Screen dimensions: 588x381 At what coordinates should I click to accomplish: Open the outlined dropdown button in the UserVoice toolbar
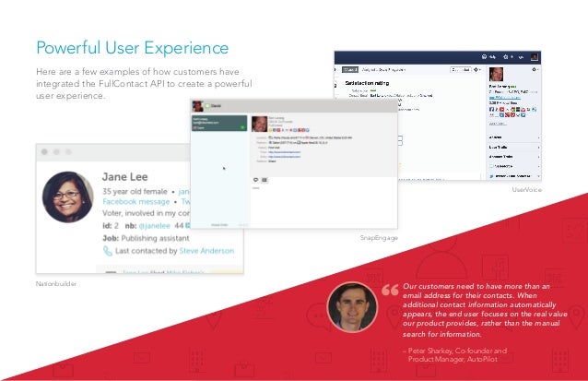coord(461,70)
